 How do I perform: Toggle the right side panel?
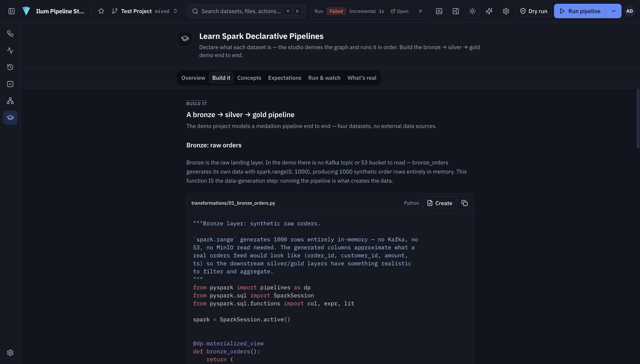pyautogui.click(x=456, y=11)
